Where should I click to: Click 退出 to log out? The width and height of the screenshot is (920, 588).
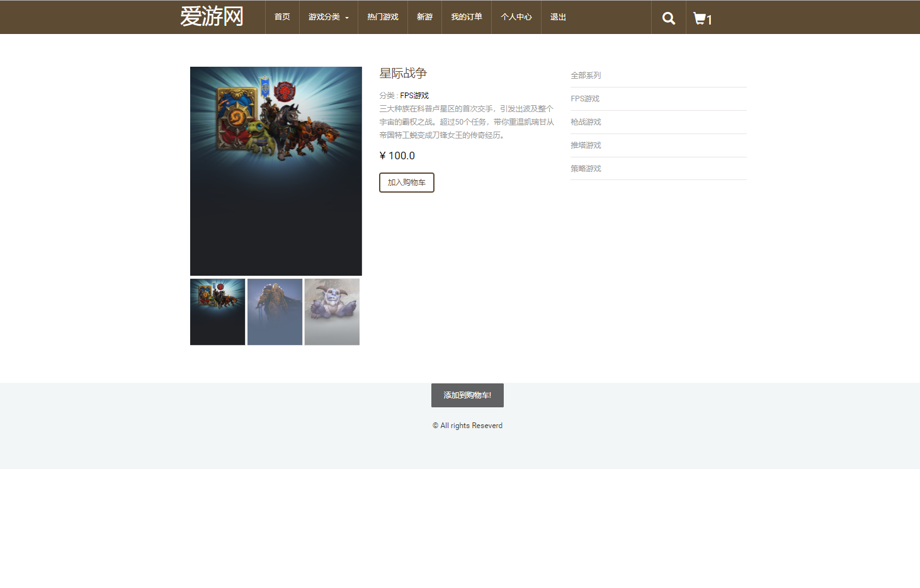[x=557, y=17]
